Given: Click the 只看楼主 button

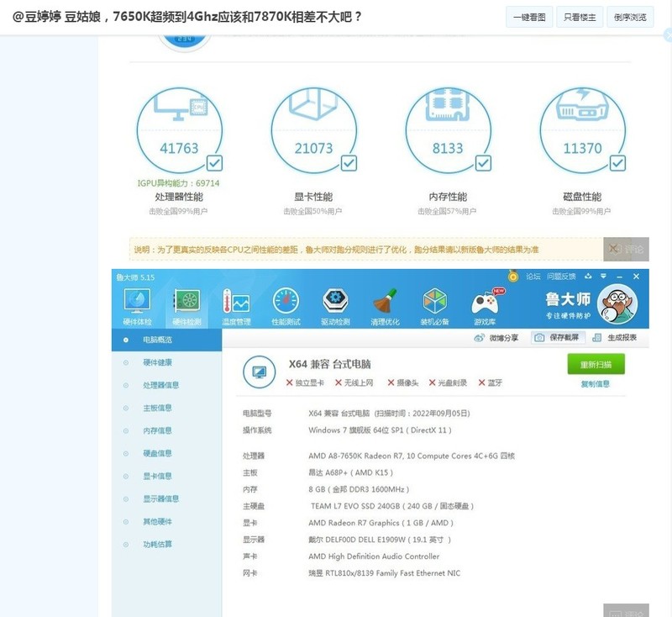Looking at the screenshot, I should click(x=580, y=17).
